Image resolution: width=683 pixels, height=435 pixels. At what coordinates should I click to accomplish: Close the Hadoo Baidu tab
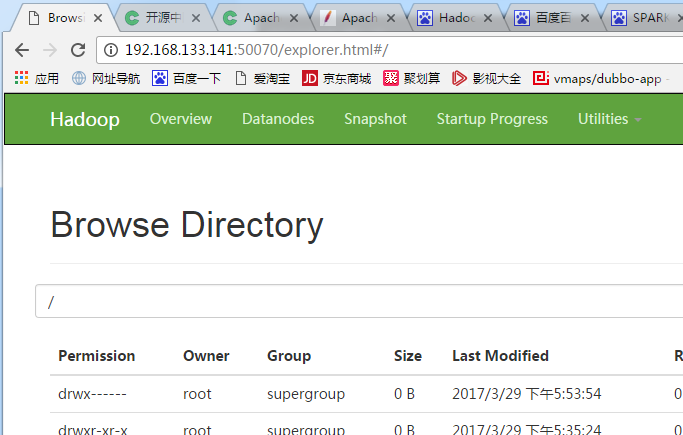tap(488, 18)
